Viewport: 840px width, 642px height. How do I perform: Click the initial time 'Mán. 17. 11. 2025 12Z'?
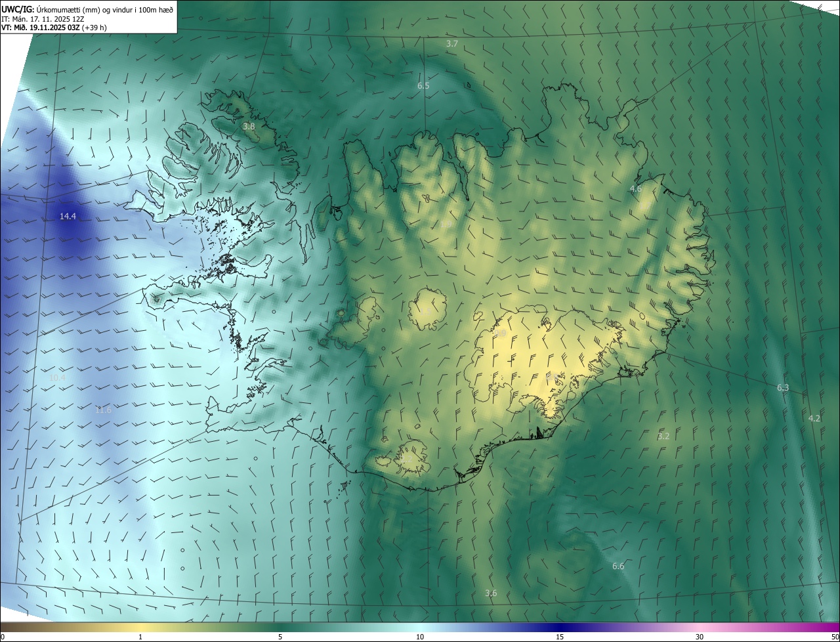pos(48,18)
